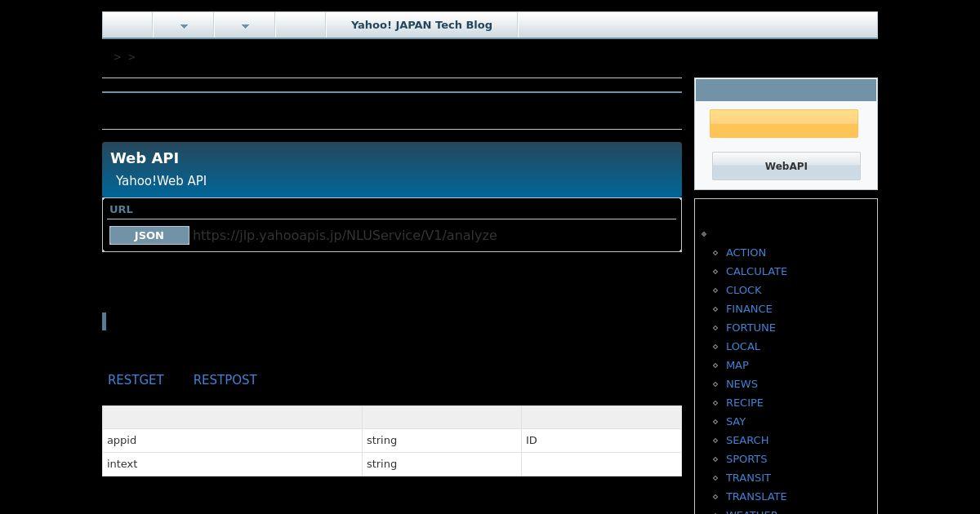
Task: Open the SPORTS sidebar link
Action: pyautogui.click(x=746, y=459)
